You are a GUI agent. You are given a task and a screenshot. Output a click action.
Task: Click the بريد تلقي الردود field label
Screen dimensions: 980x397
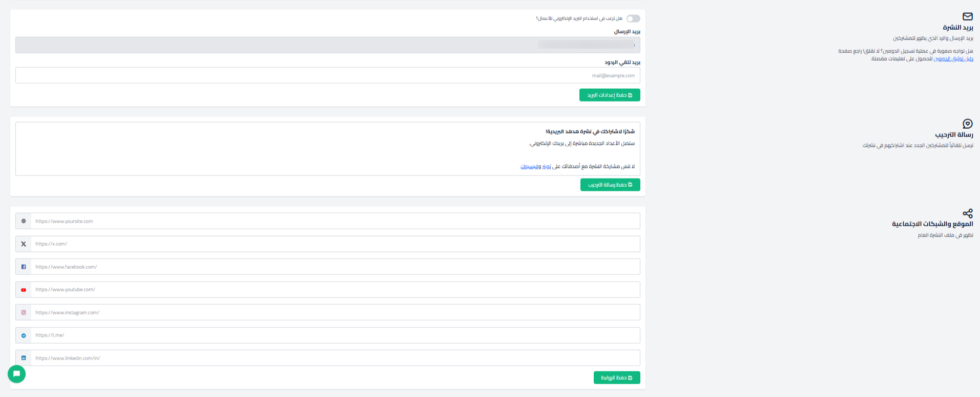pos(622,62)
